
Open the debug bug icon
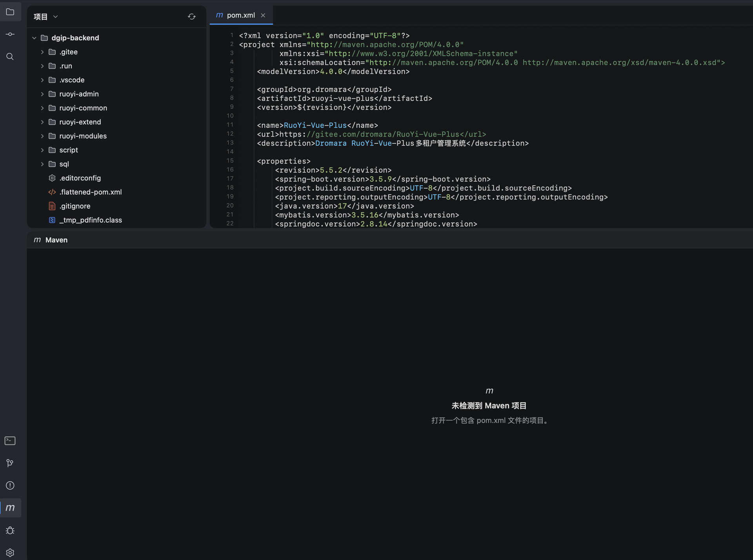[10, 530]
